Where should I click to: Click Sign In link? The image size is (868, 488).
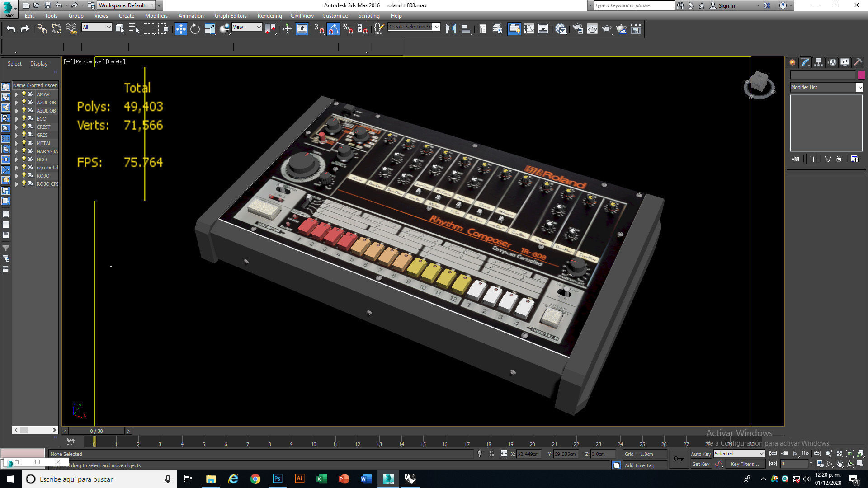coord(726,5)
